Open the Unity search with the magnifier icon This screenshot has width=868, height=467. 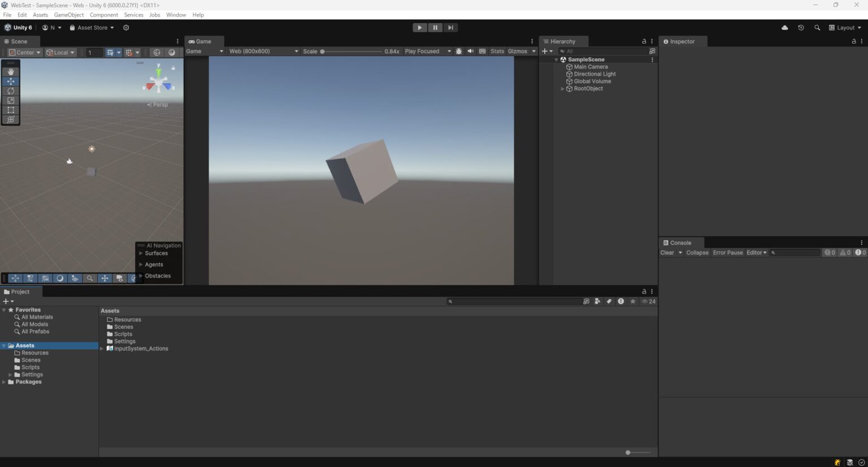[817, 27]
